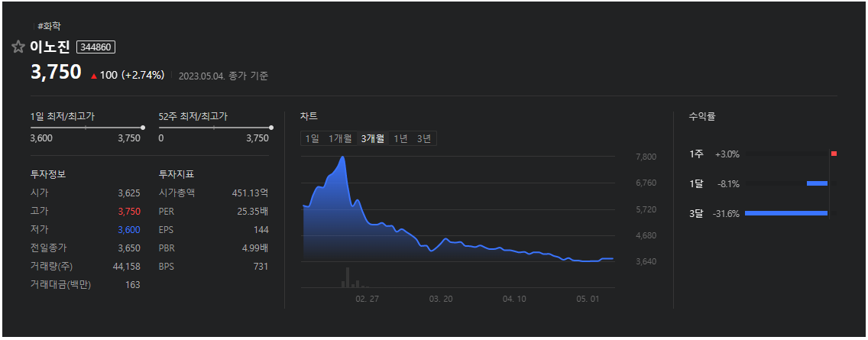
Task: Switch chart to the 3년 tab
Action: click(x=424, y=138)
